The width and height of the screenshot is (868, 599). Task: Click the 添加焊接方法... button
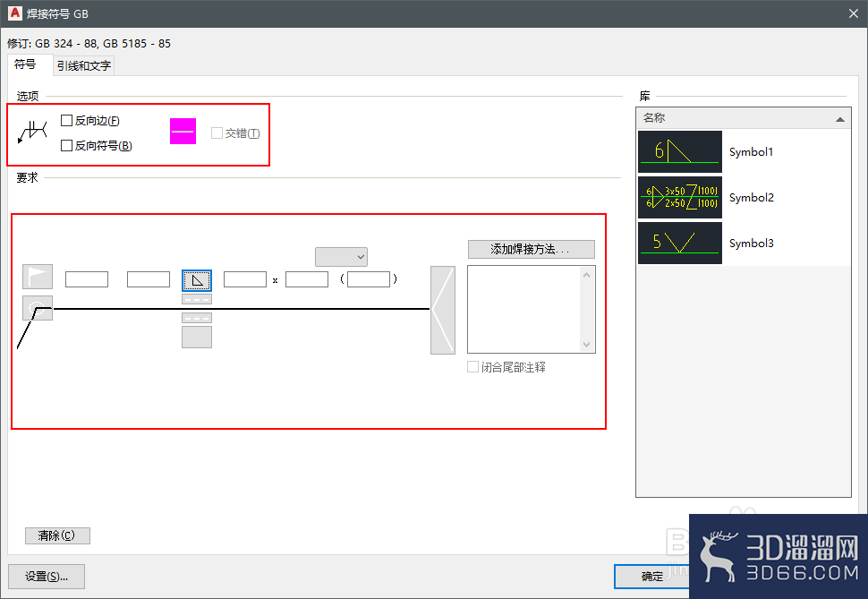coord(532,249)
